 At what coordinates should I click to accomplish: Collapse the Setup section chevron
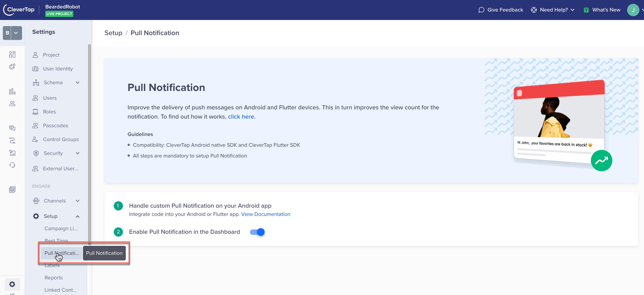(78, 216)
